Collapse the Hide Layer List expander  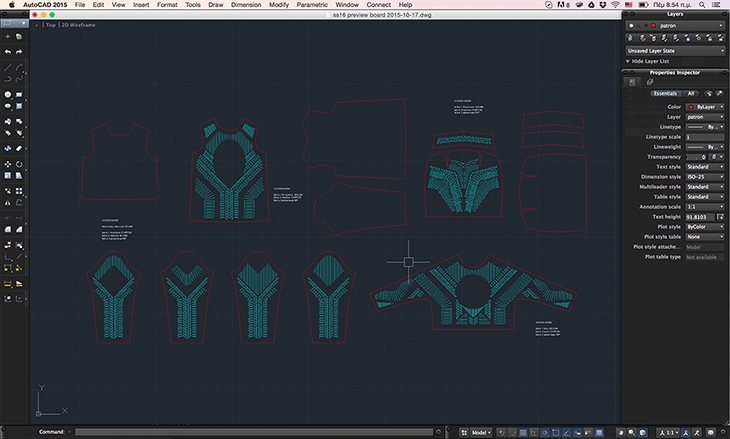tap(647, 61)
